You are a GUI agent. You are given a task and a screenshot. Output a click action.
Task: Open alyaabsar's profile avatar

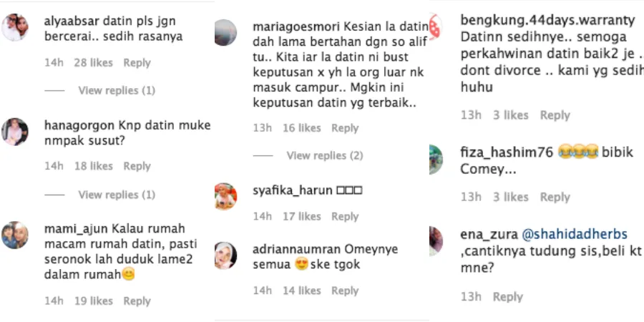(15, 27)
